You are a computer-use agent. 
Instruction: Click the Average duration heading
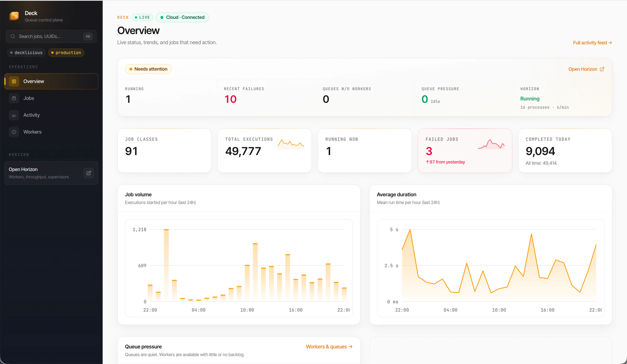tap(396, 195)
